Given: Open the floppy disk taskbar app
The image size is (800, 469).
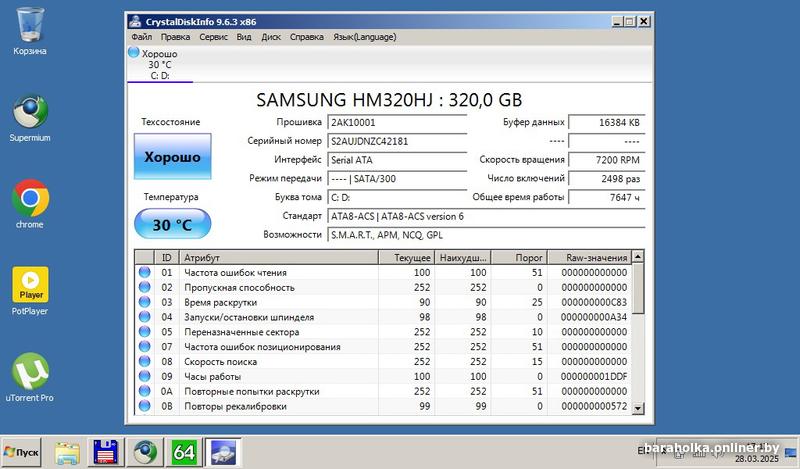Looking at the screenshot, I should pos(106,452).
